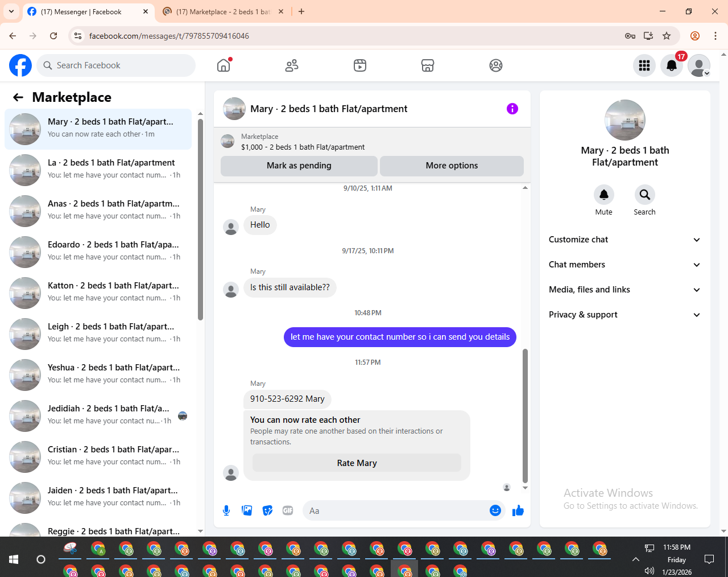Expand the Chat members section
Image resolution: width=728 pixels, height=577 pixels.
coord(624,265)
